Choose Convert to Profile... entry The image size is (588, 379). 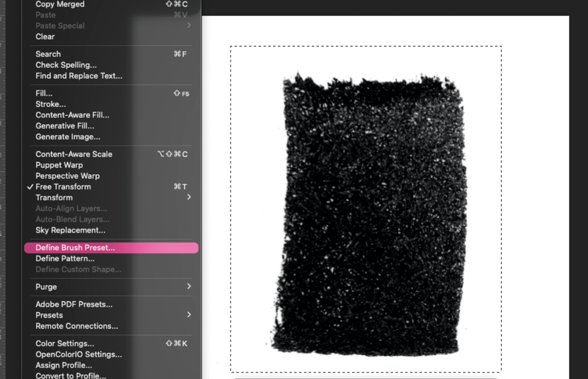point(111,375)
